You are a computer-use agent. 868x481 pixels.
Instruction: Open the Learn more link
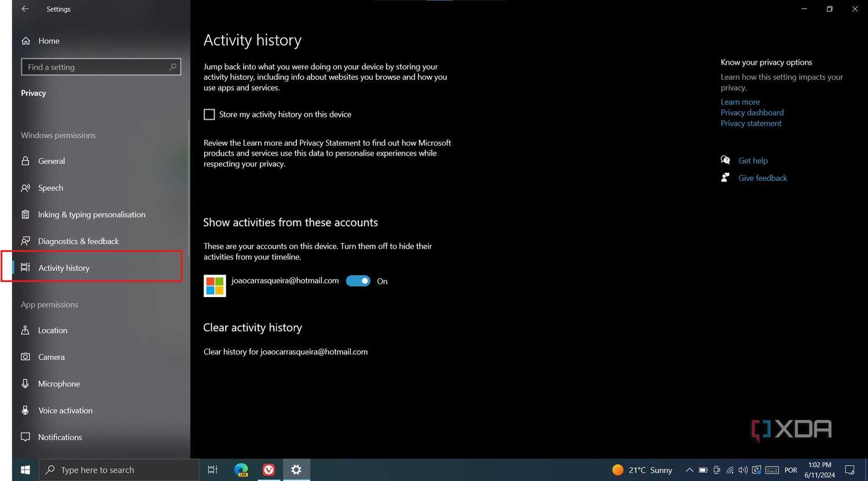740,102
